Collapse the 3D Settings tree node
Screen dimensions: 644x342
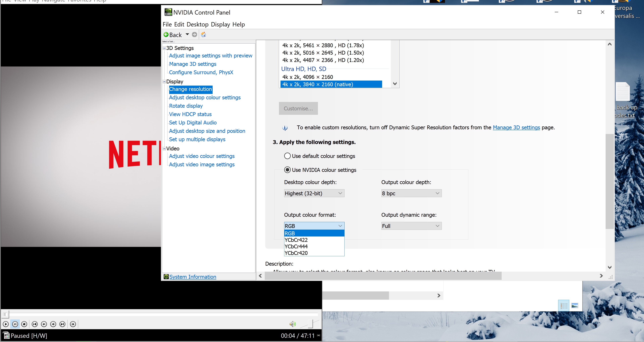(x=164, y=48)
